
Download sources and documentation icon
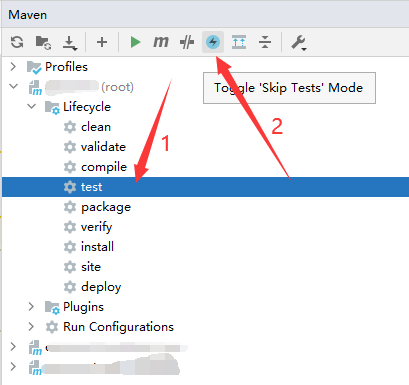tap(70, 43)
